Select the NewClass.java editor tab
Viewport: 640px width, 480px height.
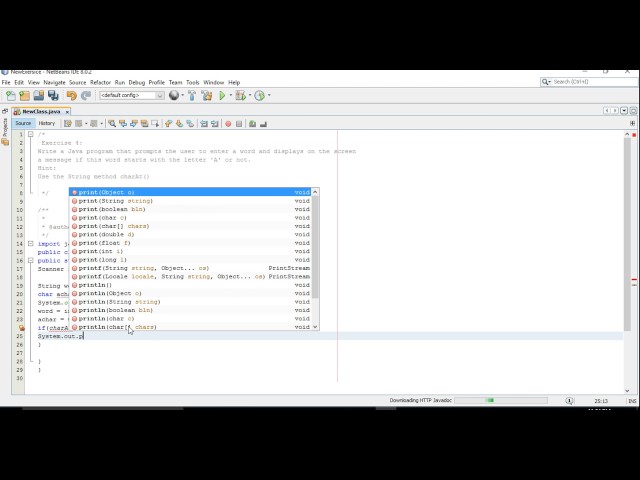pos(41,111)
